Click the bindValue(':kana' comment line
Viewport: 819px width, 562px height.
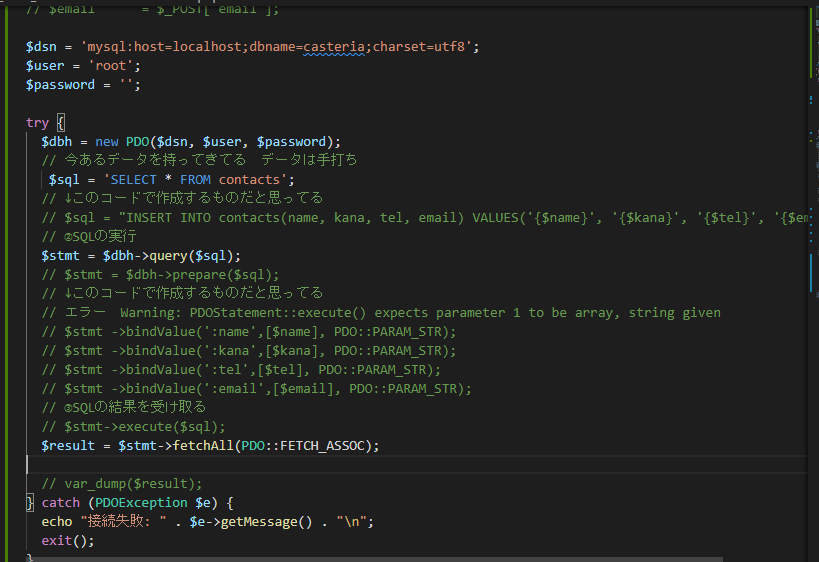[x=249, y=350]
